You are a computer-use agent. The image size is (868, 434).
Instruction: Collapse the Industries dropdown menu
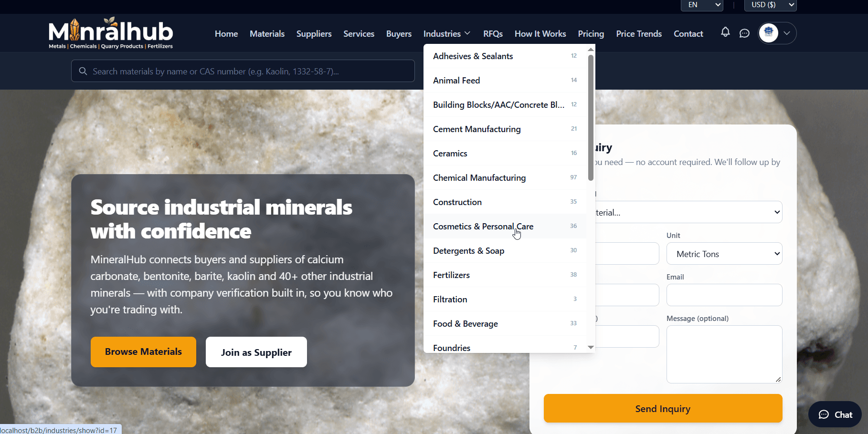pyautogui.click(x=447, y=33)
